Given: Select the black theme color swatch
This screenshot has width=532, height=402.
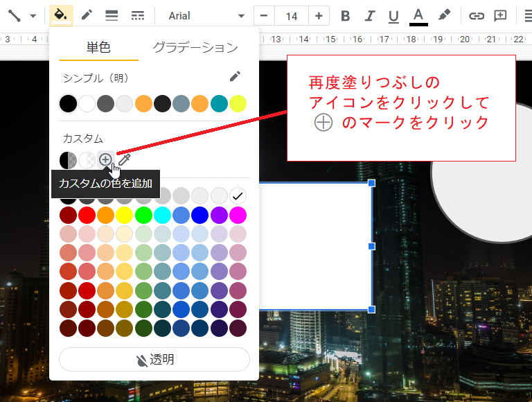Looking at the screenshot, I should pyautogui.click(x=68, y=103).
